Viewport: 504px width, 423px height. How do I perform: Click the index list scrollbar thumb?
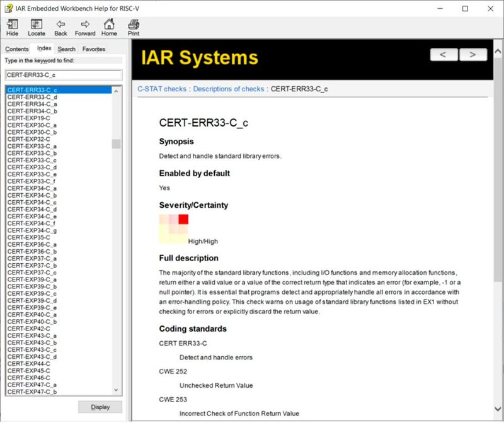pos(116,144)
